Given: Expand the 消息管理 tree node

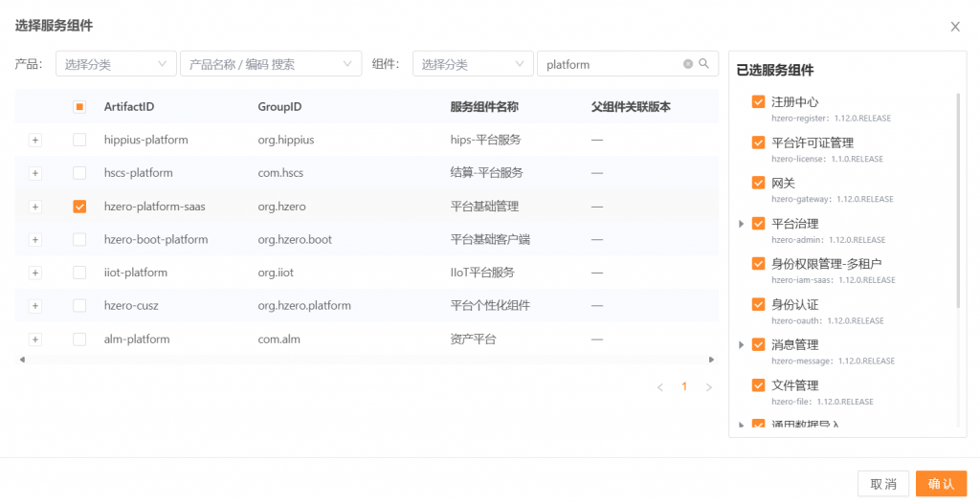Looking at the screenshot, I should pyautogui.click(x=741, y=344).
